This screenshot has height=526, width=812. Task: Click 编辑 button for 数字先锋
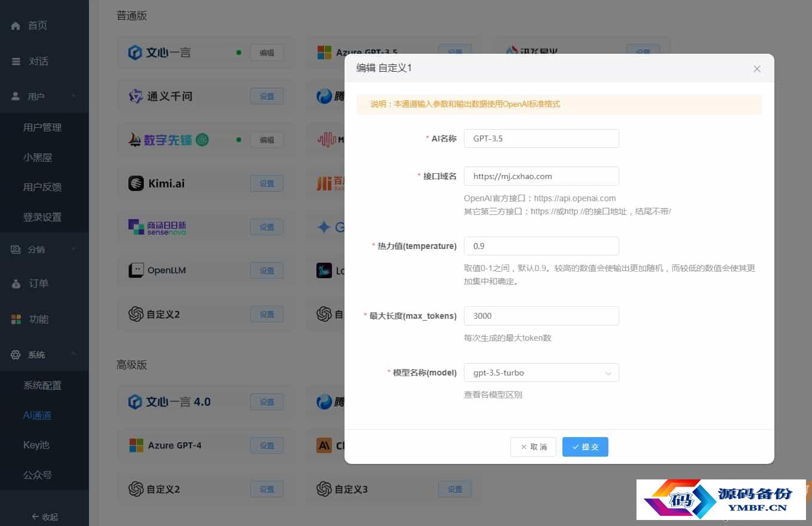[x=267, y=140]
